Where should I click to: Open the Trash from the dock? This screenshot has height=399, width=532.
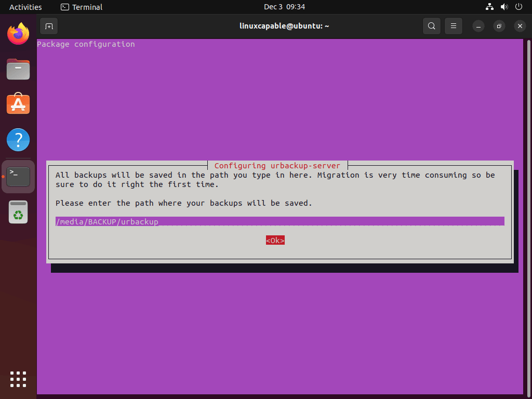pyautogui.click(x=18, y=212)
